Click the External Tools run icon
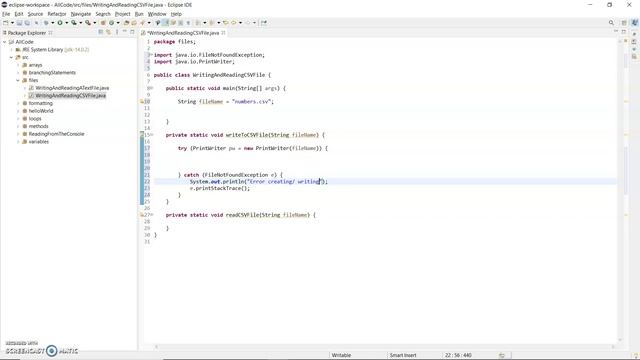 click(88, 23)
